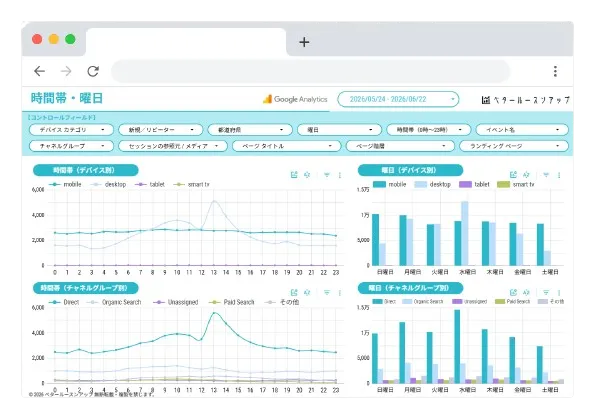This screenshot has width=595, height=419.
Task: Expand the ページ階層 filter dropdown
Action: pyautogui.click(x=400, y=146)
